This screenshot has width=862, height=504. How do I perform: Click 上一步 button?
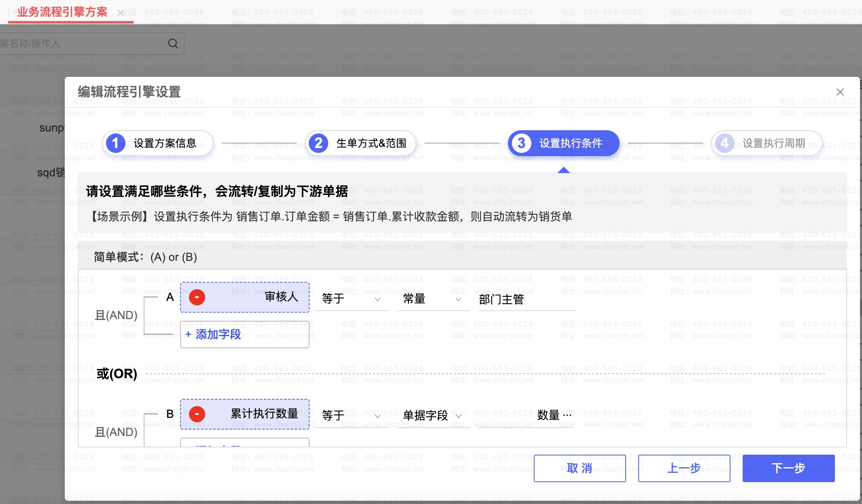(x=684, y=468)
